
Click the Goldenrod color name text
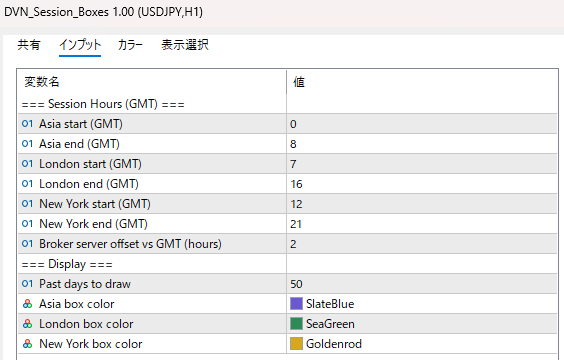[x=334, y=344]
